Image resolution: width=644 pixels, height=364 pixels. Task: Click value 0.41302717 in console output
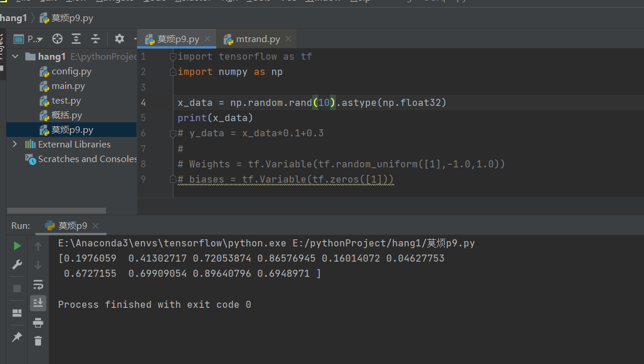click(157, 259)
